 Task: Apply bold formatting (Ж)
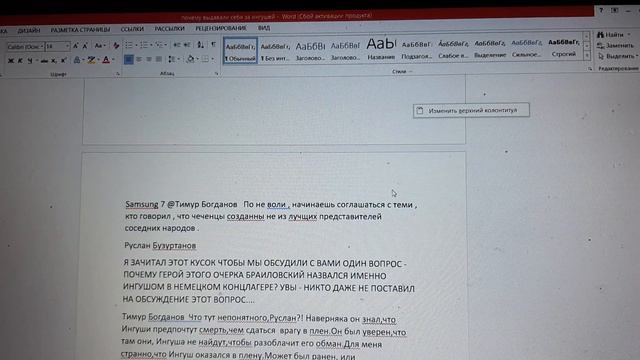coord(11,60)
